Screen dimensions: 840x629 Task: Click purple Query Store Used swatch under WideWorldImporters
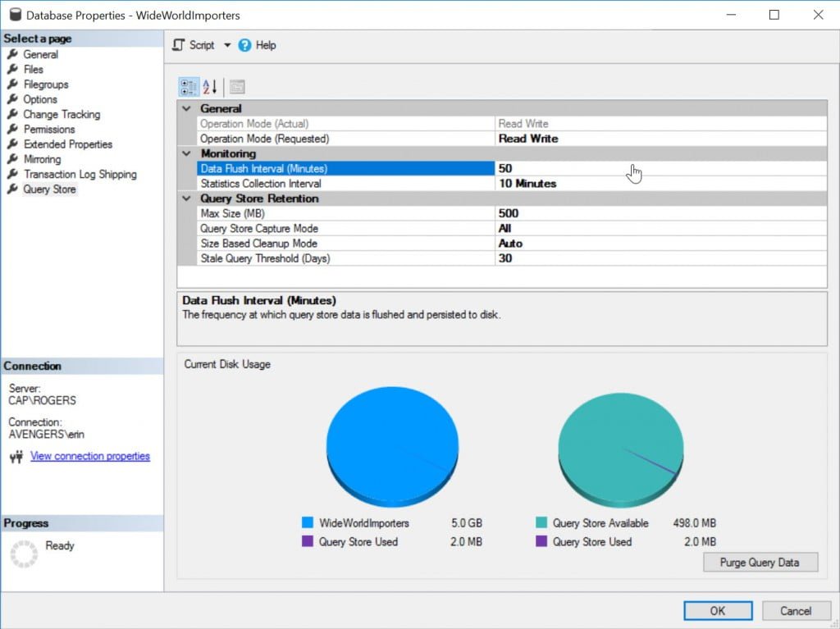point(308,541)
